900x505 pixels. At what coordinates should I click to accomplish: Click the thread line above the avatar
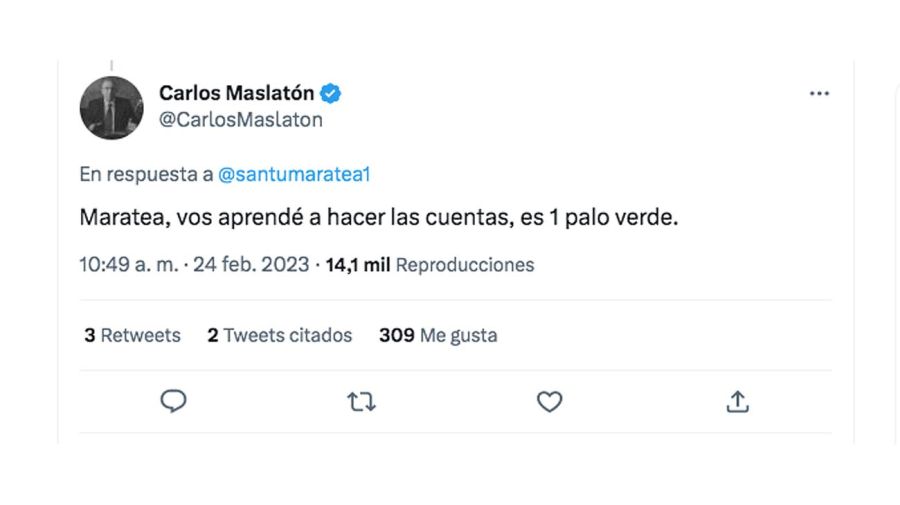click(111, 65)
